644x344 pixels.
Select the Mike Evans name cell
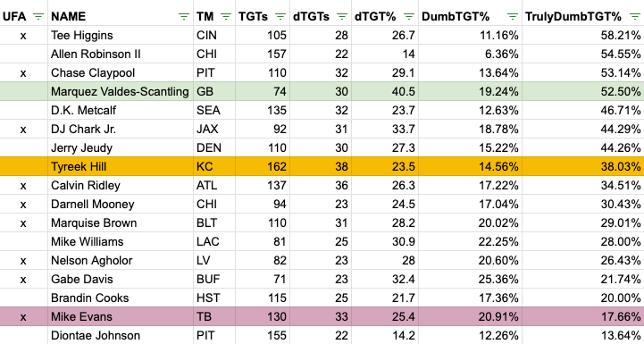click(x=121, y=317)
